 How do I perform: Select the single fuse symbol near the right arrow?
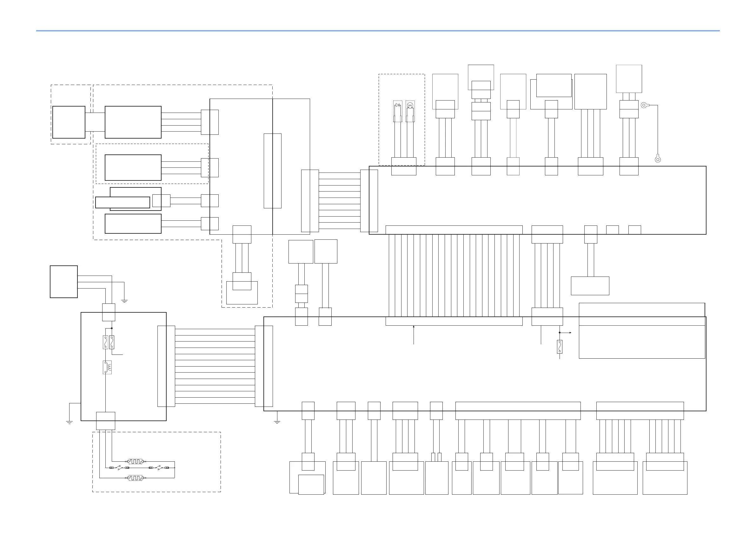click(x=560, y=347)
